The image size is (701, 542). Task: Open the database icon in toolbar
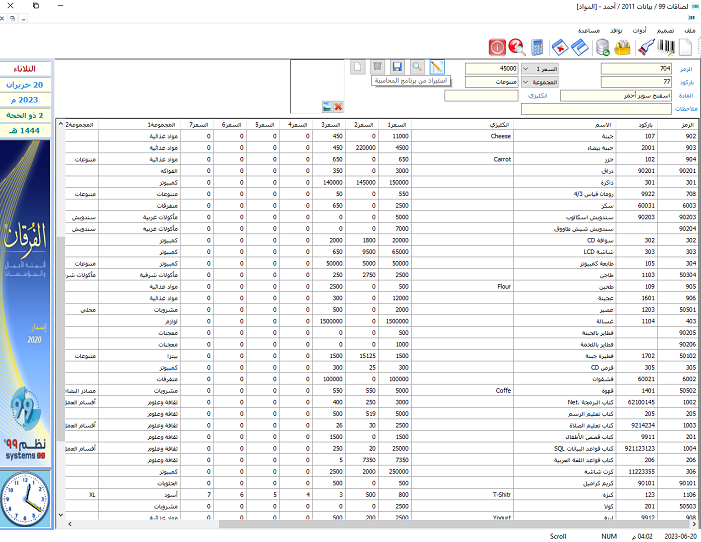(x=603, y=47)
